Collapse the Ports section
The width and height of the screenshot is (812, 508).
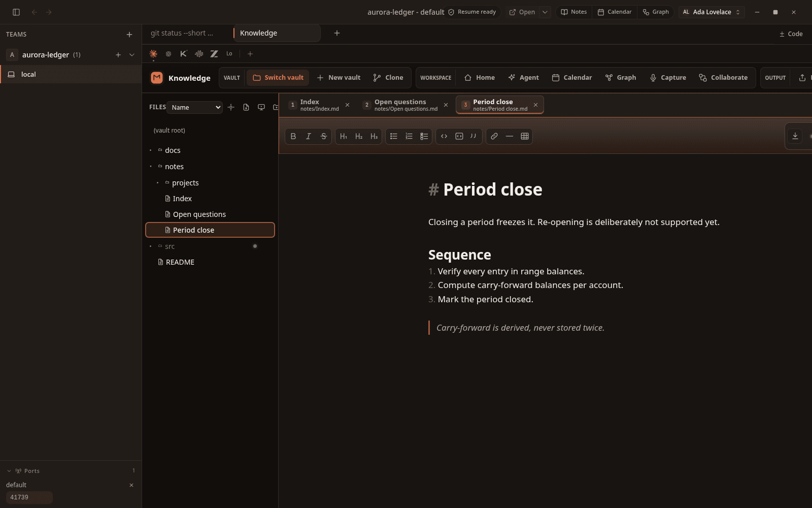tap(9, 471)
